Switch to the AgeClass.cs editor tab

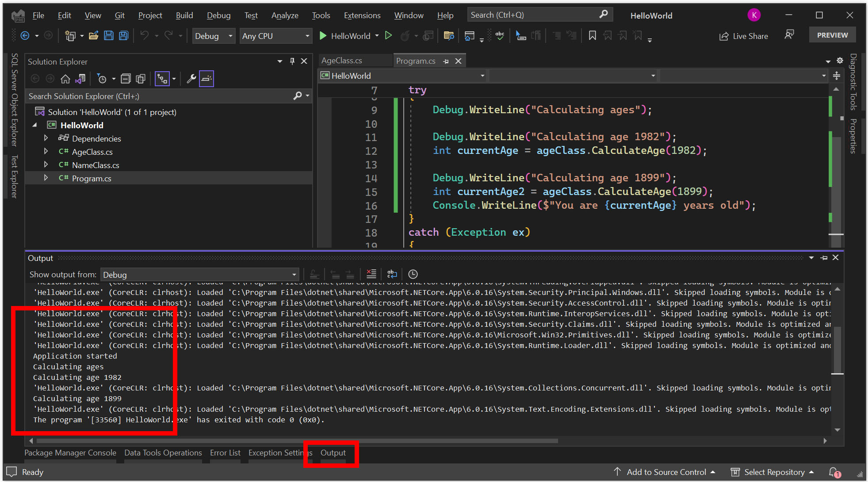[x=343, y=61]
